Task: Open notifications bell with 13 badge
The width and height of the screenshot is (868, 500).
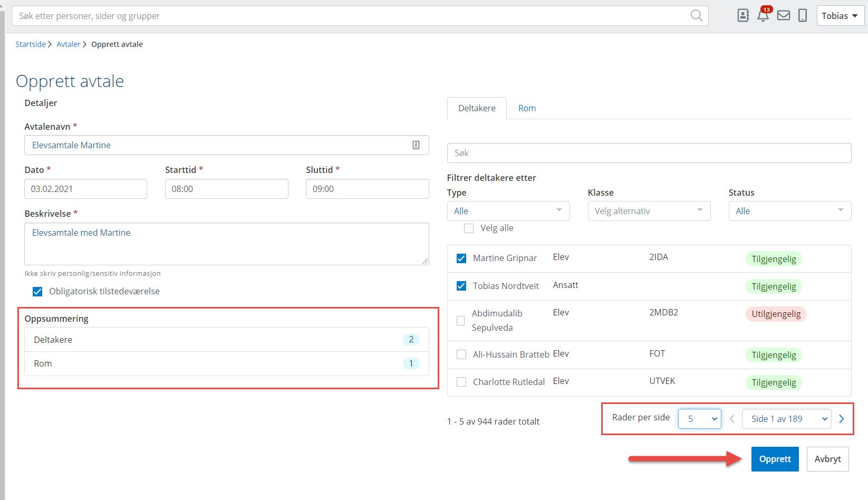Action: point(763,15)
